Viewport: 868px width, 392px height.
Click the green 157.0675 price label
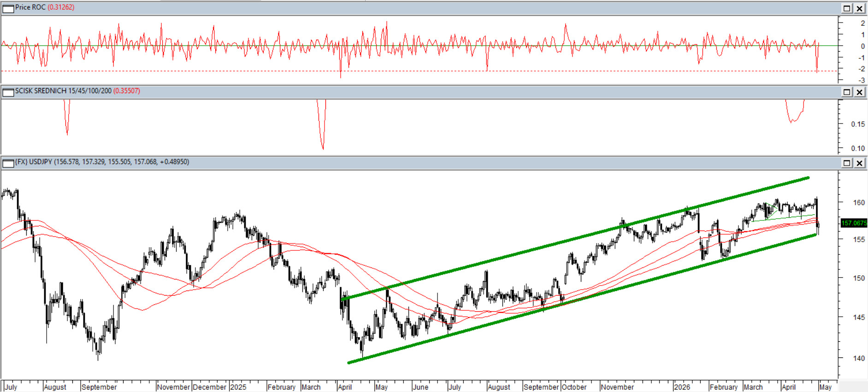854,223
